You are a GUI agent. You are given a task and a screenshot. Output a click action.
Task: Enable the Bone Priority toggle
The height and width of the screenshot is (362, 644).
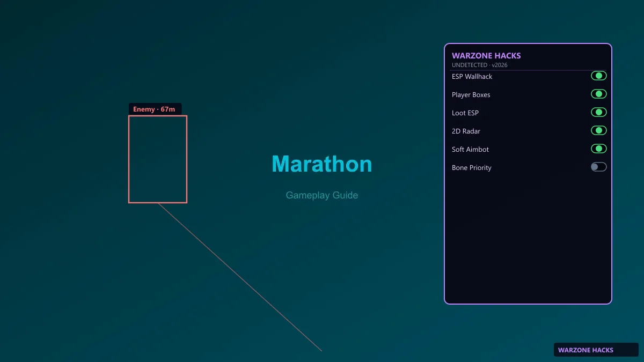click(598, 167)
